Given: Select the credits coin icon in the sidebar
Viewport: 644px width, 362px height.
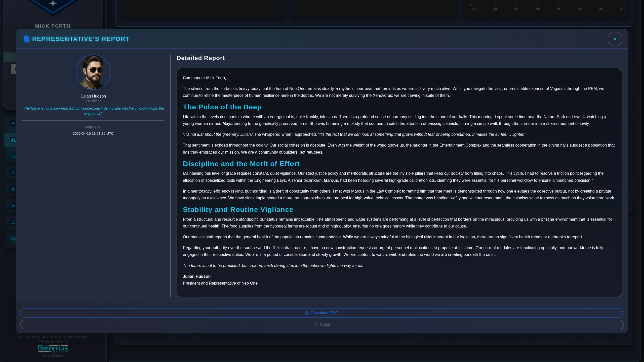Looking at the screenshot, I should click(13, 239).
